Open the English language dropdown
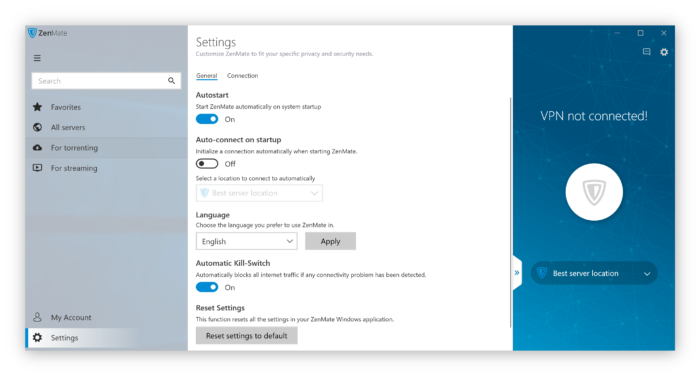Screen dimensions: 700x376 pyautogui.click(x=246, y=241)
